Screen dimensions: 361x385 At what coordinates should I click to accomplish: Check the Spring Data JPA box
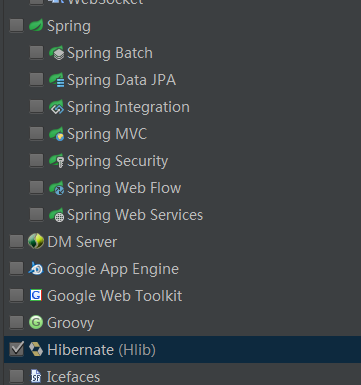[x=37, y=79]
